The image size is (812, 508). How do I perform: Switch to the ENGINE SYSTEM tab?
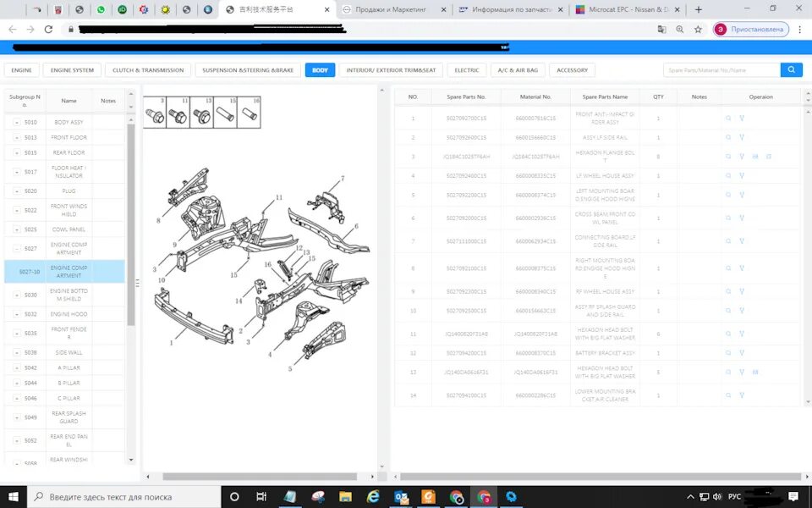72,70
